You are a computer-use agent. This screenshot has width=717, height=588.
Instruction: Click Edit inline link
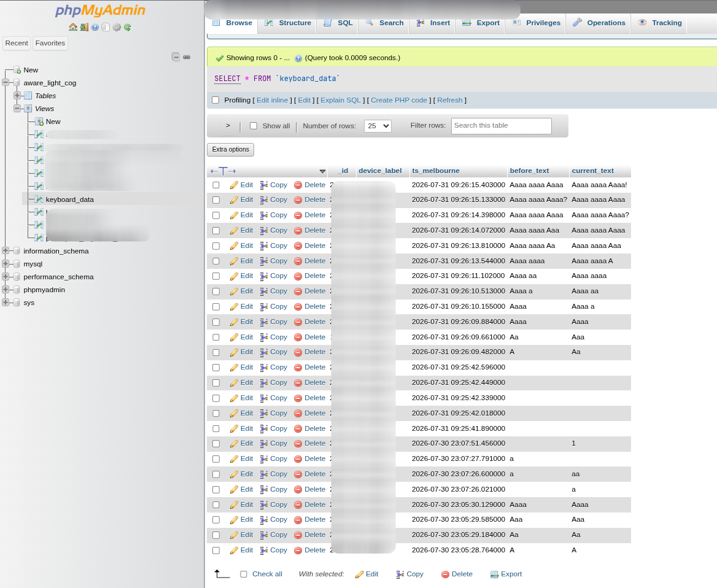pyautogui.click(x=272, y=100)
